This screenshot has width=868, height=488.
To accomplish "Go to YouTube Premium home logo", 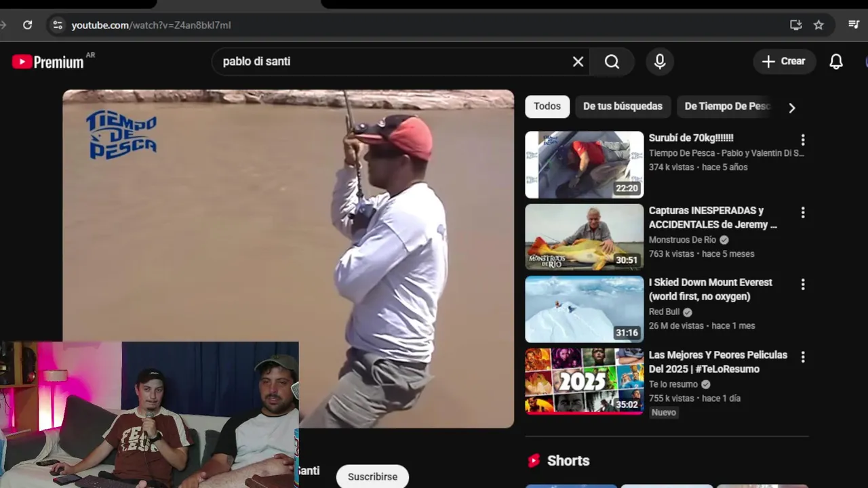I will click(x=48, y=62).
